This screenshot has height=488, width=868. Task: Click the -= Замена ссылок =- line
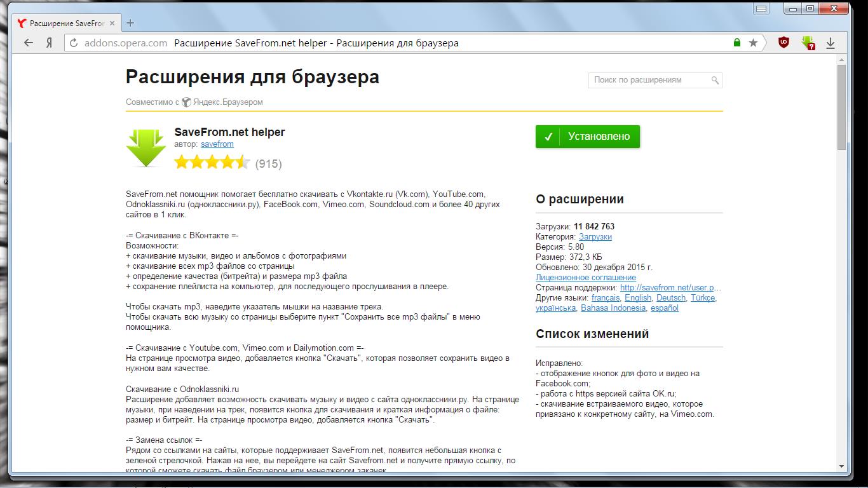[164, 440]
